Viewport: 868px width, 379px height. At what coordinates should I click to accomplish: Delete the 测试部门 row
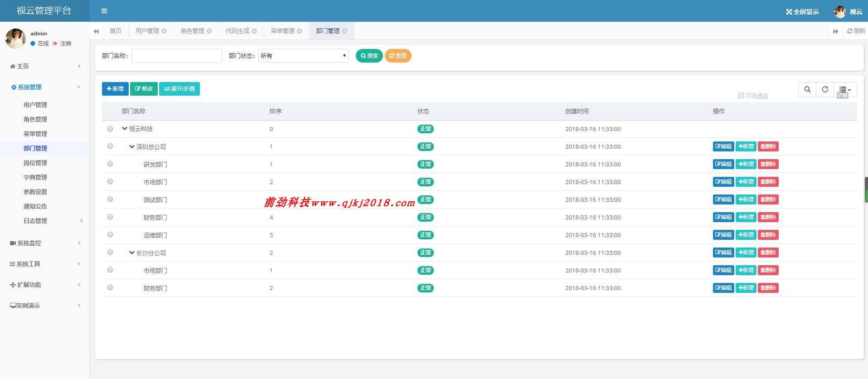tap(768, 199)
